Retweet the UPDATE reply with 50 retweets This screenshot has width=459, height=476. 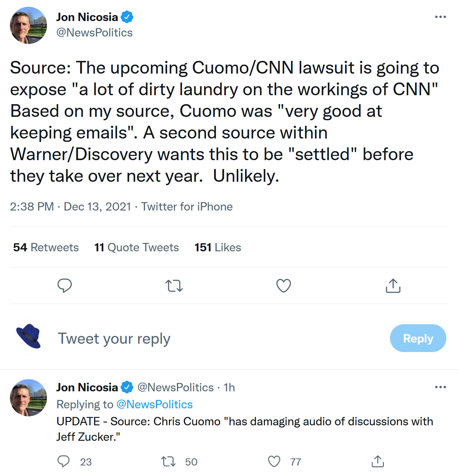coord(169,461)
